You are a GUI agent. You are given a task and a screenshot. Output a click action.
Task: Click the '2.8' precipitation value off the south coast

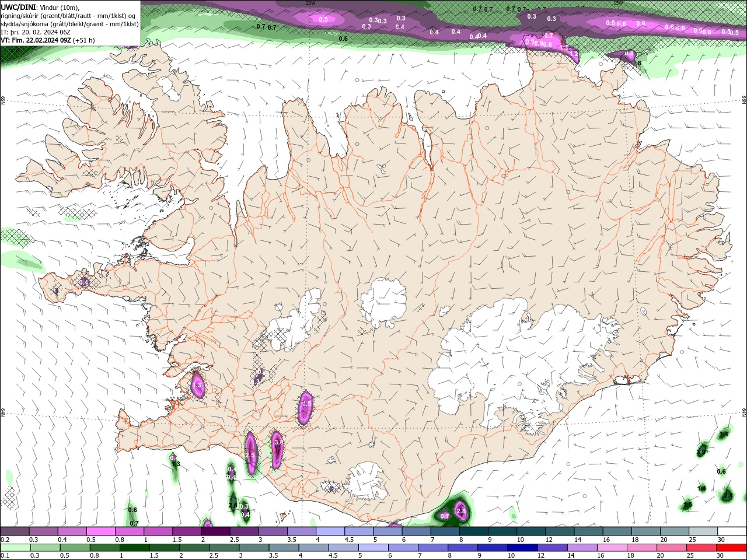point(461,512)
